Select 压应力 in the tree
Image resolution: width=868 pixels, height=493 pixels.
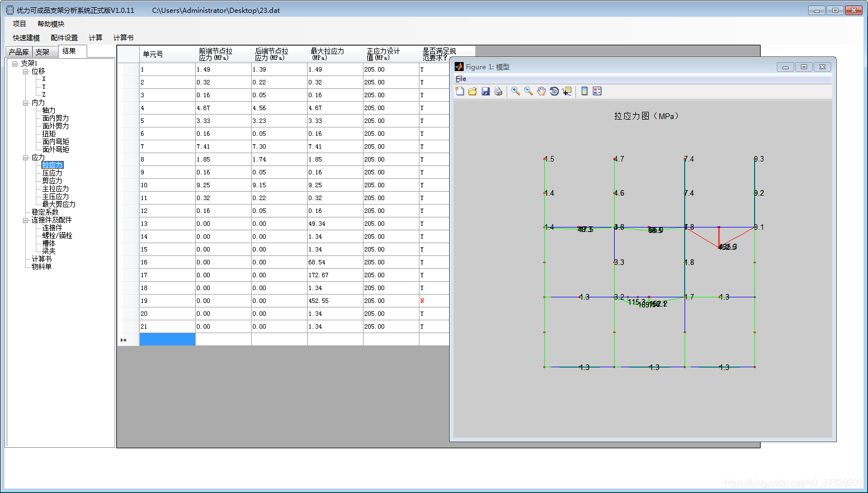click(53, 173)
